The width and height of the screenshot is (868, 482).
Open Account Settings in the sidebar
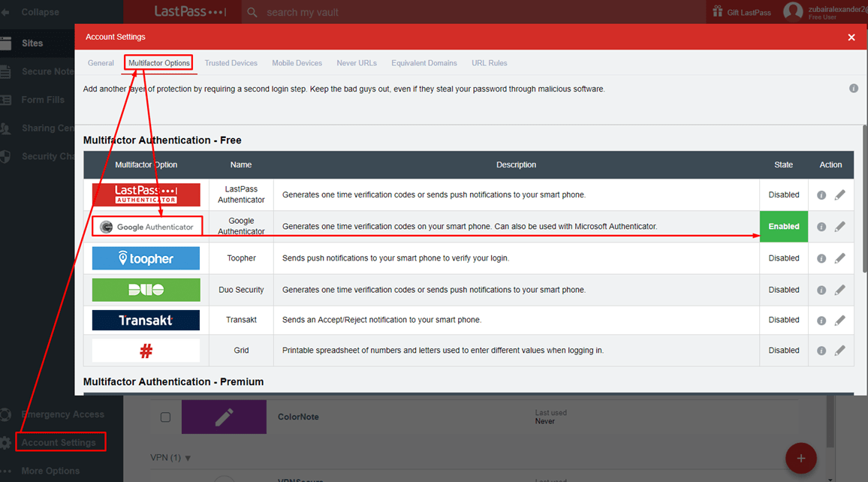[x=59, y=443]
